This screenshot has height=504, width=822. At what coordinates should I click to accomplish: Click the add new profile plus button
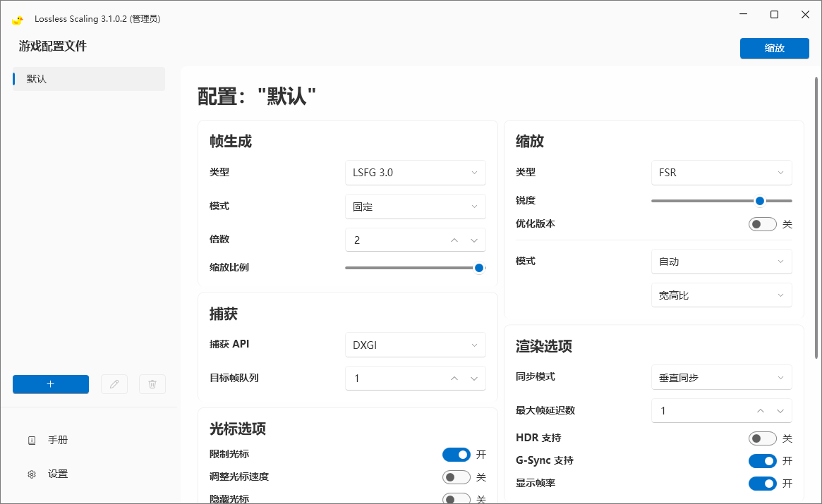51,384
